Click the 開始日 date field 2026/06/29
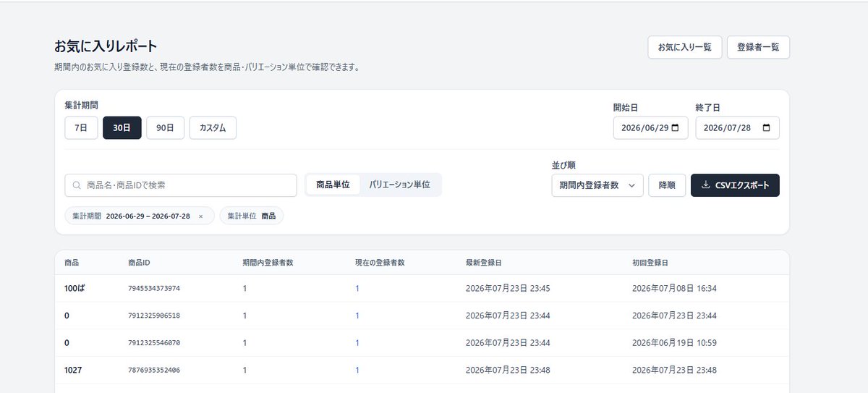This screenshot has height=393, width=868. tap(650, 128)
